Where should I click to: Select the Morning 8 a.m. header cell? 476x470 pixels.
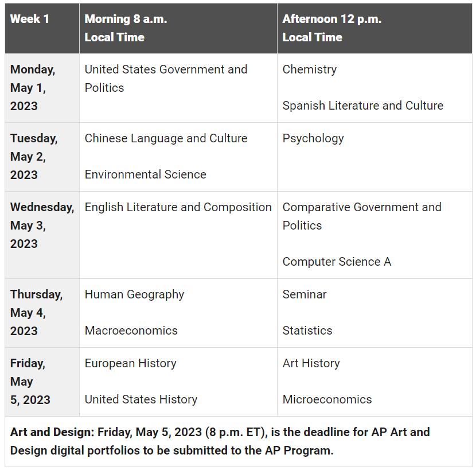tap(126, 28)
